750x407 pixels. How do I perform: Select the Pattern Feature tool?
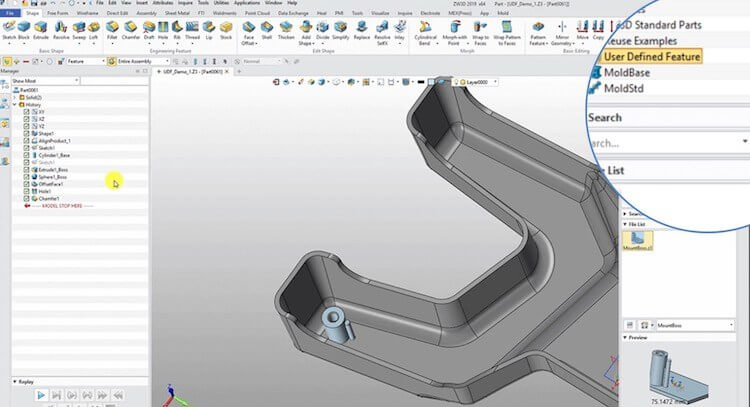[x=538, y=33]
